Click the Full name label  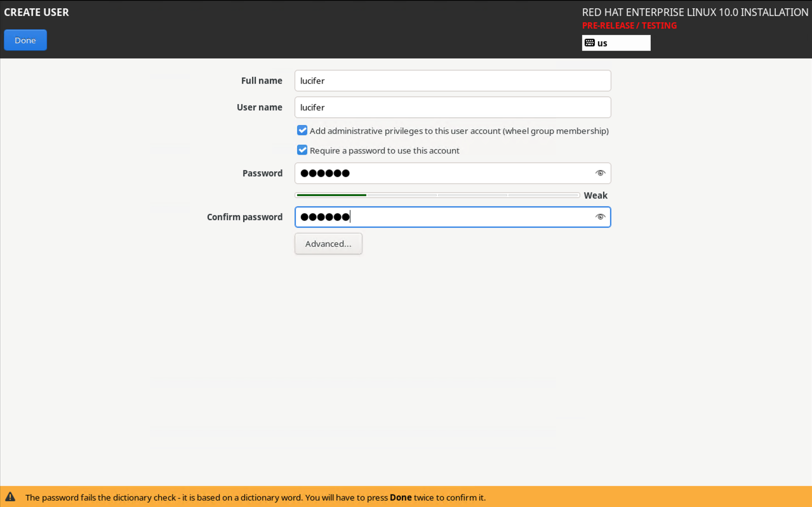click(x=262, y=81)
